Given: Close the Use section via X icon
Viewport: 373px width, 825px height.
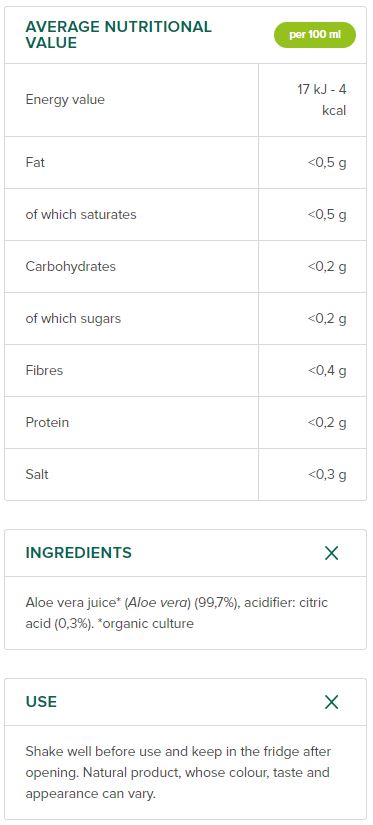Looking at the screenshot, I should 331,702.
